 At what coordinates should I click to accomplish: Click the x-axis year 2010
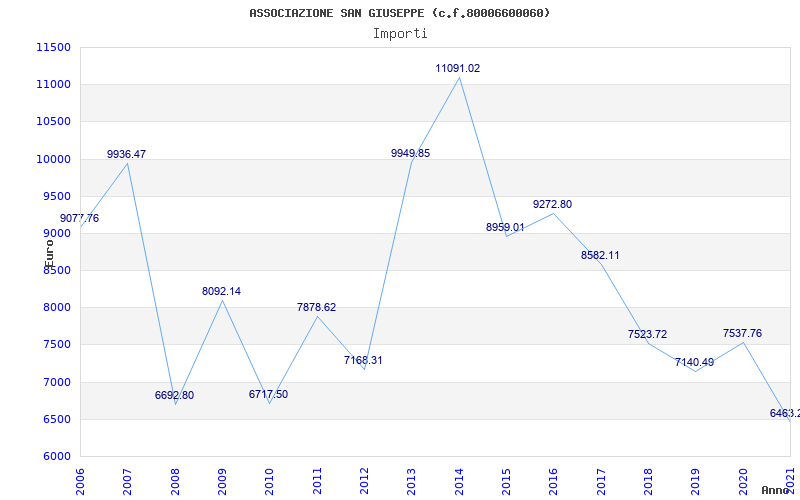269,482
